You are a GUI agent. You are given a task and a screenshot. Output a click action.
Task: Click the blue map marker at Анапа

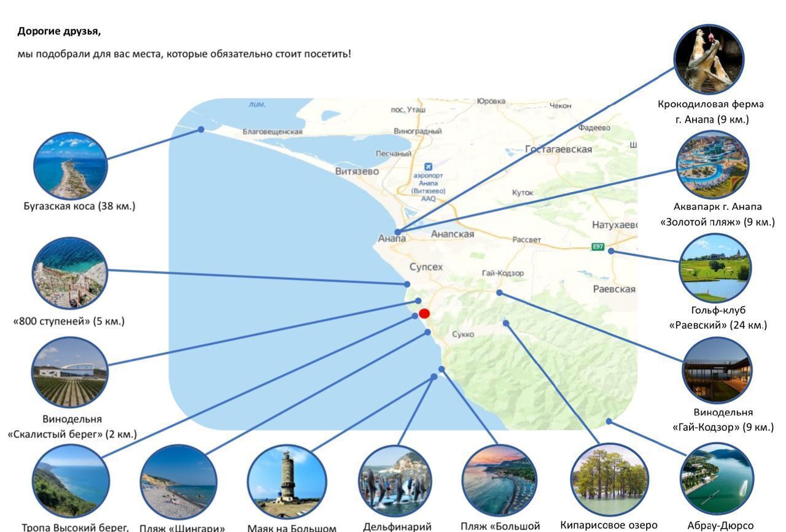[398, 232]
